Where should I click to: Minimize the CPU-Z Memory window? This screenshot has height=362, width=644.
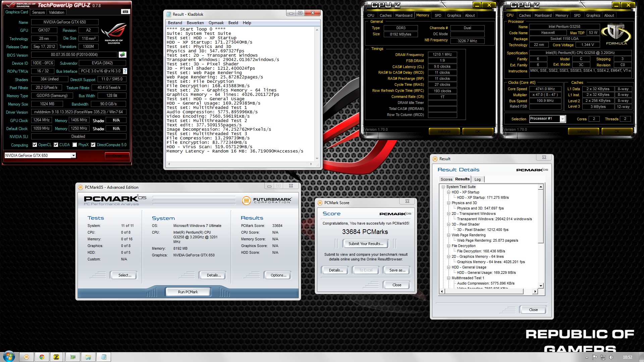tap(477, 5)
